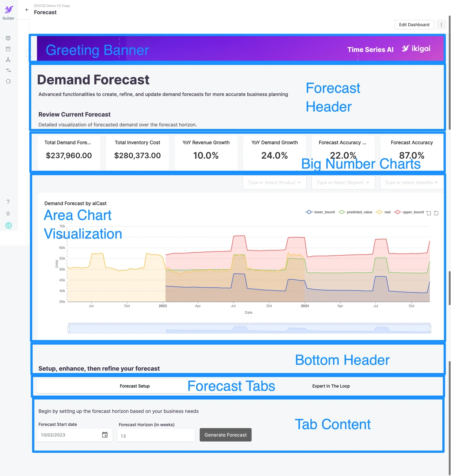
Task: Open the three-dot menu beside Edit Dashboard
Action: pyautogui.click(x=441, y=25)
